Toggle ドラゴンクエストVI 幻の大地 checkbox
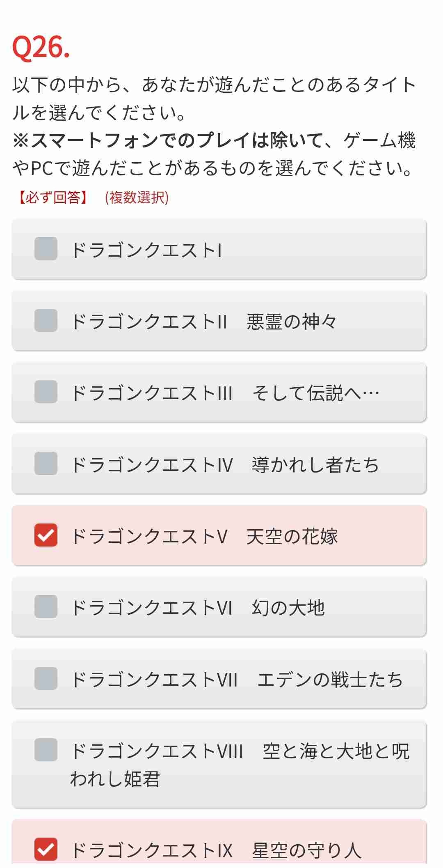This screenshot has height=868, width=443. click(46, 607)
